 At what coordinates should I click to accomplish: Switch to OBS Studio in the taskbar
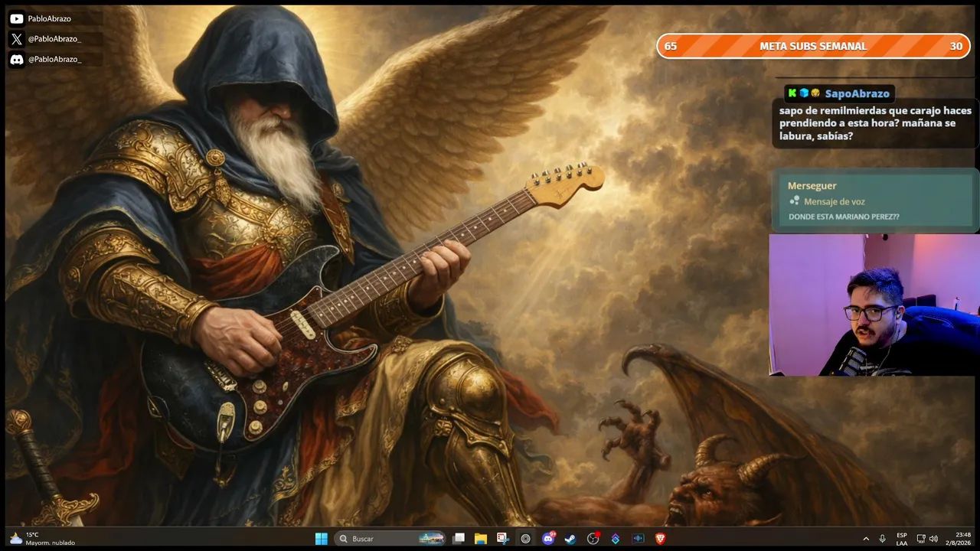593,539
